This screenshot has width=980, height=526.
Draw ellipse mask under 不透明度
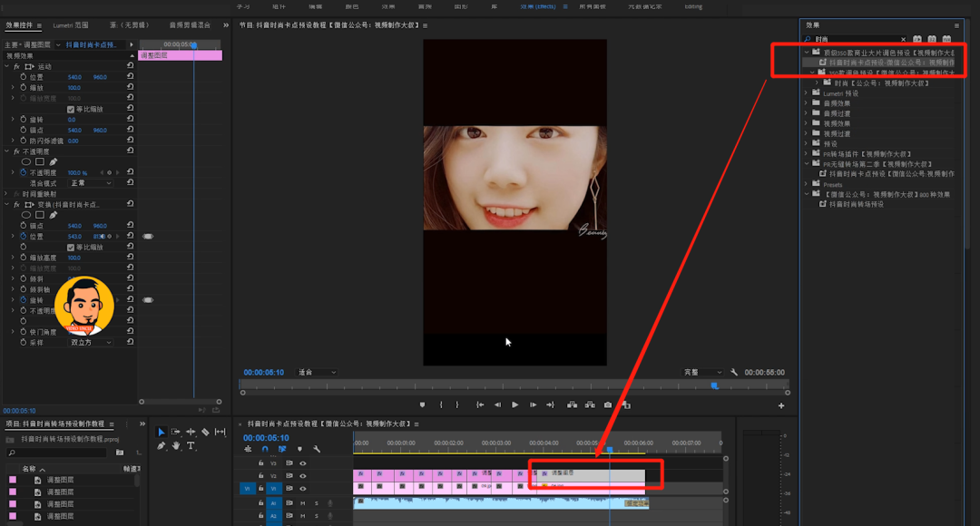26,161
